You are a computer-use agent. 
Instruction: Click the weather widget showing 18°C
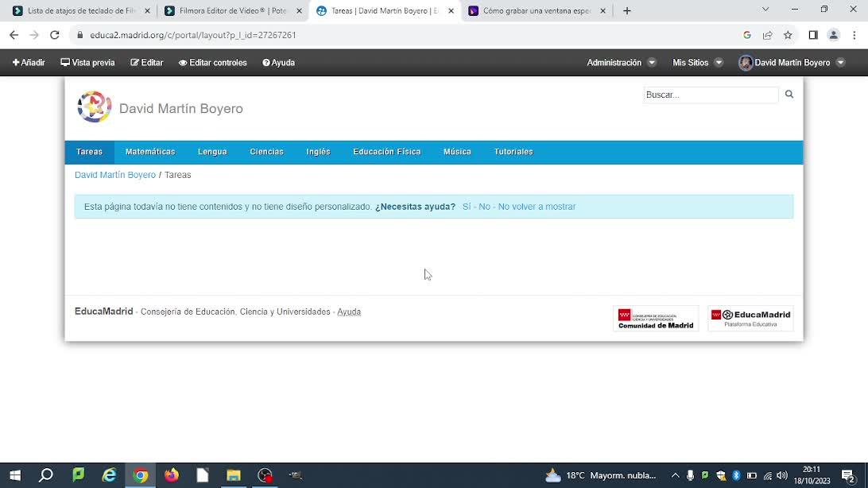601,475
